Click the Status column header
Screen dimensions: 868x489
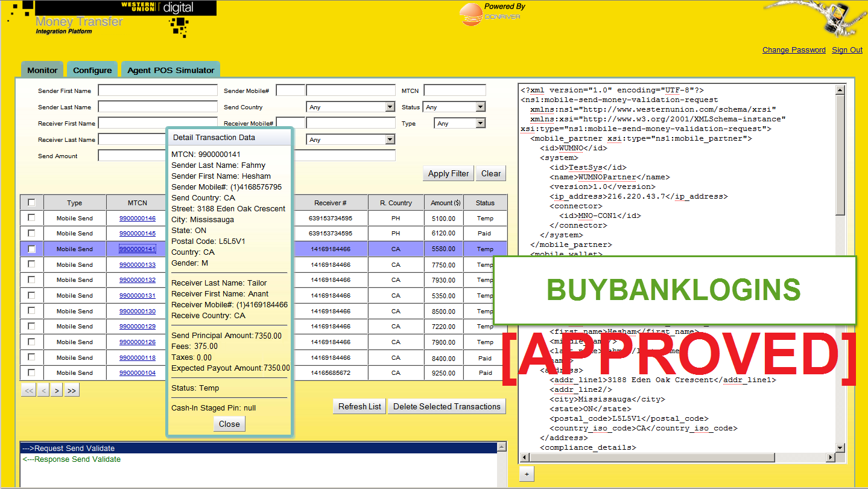[x=485, y=203]
